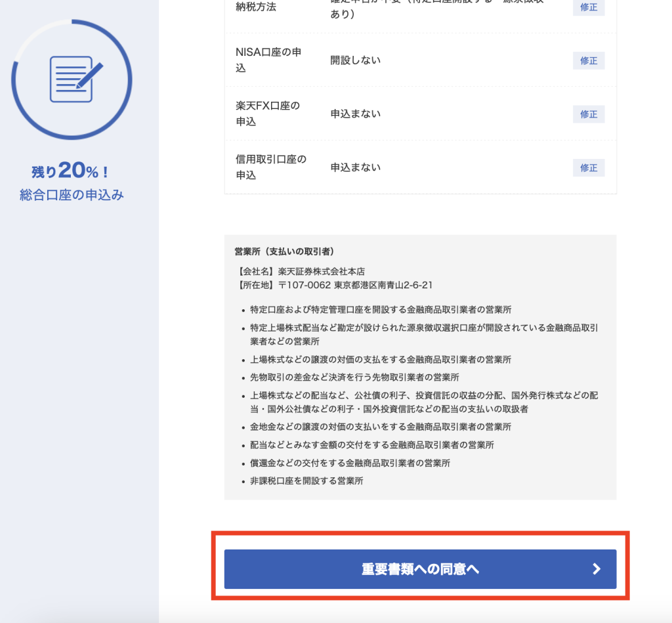This screenshot has width=672, height=623.
Task: Click 修正 for 楽天FX口座の申込
Action: [588, 114]
